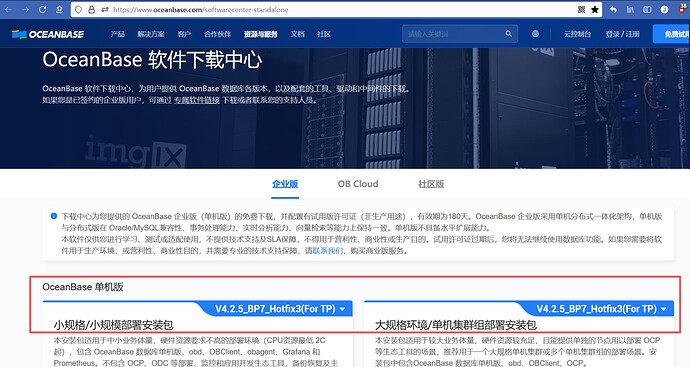690x367 pixels.
Task: Open the browser library icon
Action: pos(630,9)
